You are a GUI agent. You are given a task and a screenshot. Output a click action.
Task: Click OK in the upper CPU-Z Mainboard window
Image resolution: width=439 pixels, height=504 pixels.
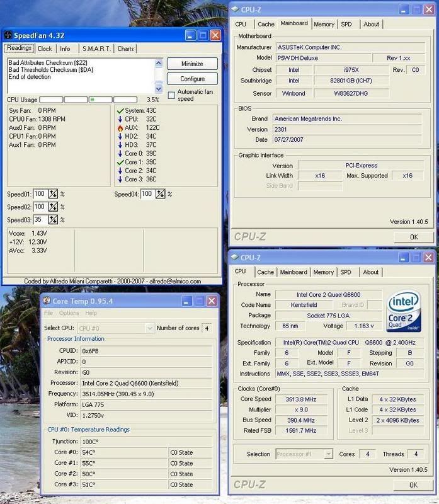click(x=414, y=237)
